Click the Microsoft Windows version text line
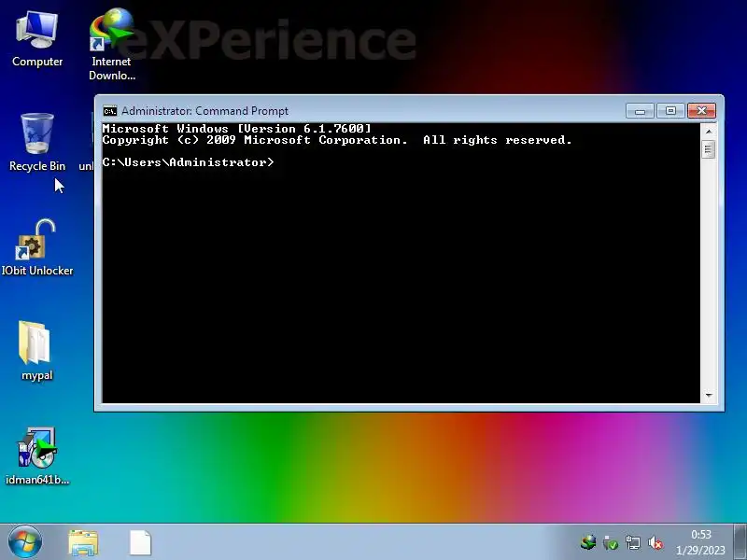747x560 pixels. [x=237, y=129]
